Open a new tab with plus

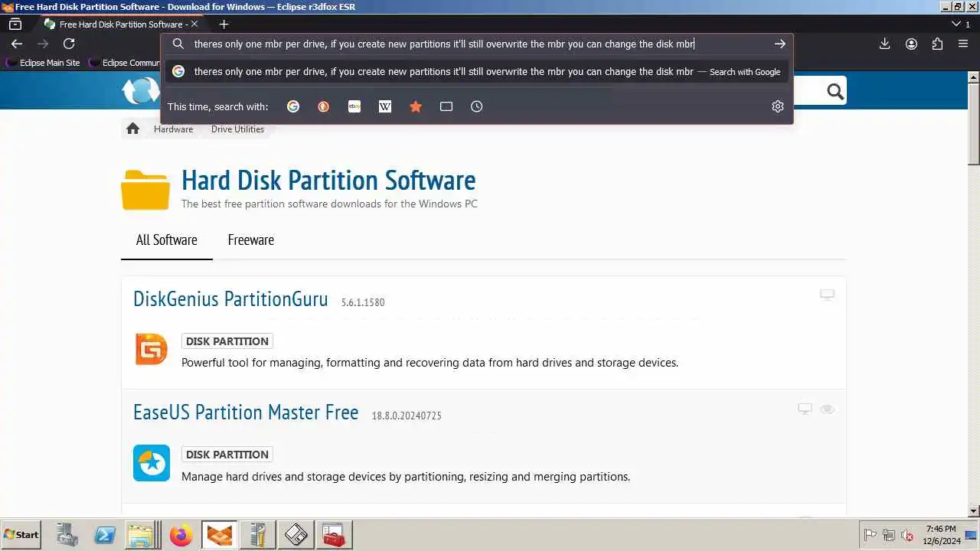[x=224, y=24]
